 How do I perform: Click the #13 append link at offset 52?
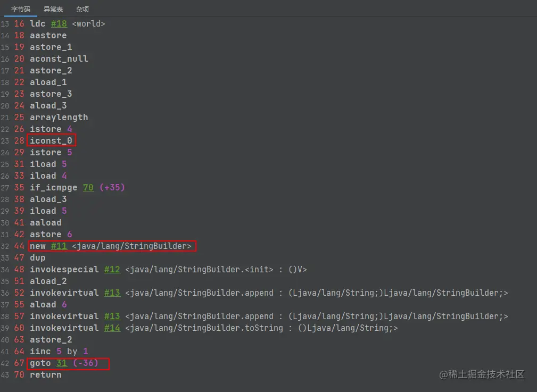(112, 293)
